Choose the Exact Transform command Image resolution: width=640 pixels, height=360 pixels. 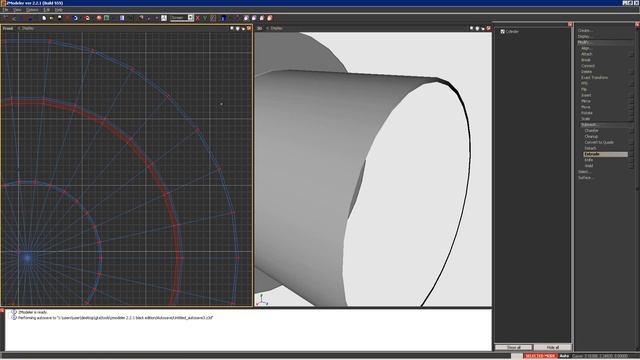point(594,78)
